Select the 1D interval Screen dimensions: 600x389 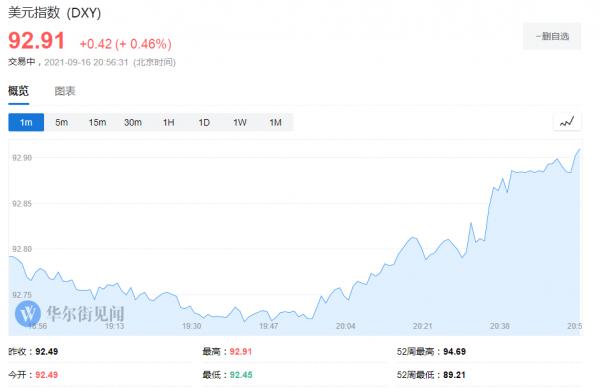204,122
